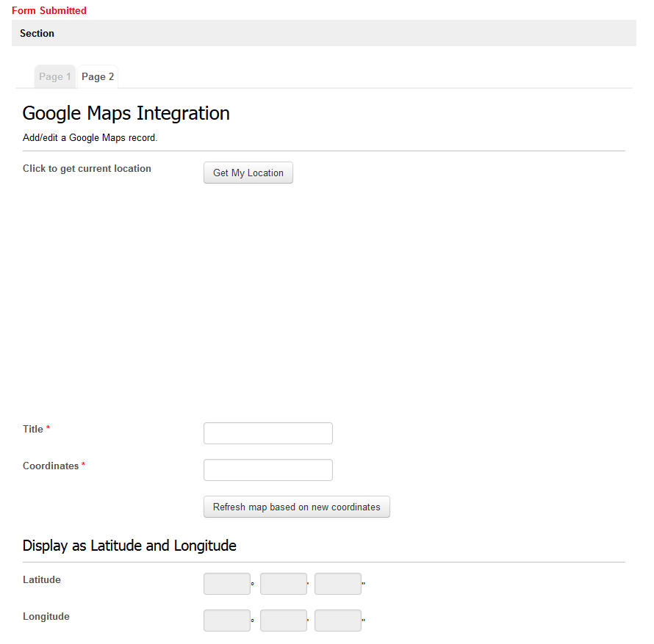The width and height of the screenshot is (654, 644).
Task: Click the Latitude label
Action: click(x=42, y=579)
